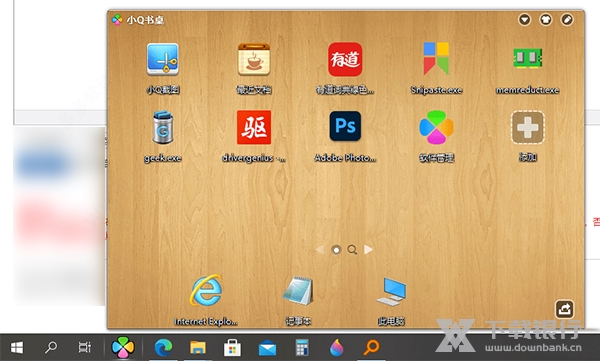Open the skin (shirt) button in title bar
This screenshot has width=600, height=361.
546,19
